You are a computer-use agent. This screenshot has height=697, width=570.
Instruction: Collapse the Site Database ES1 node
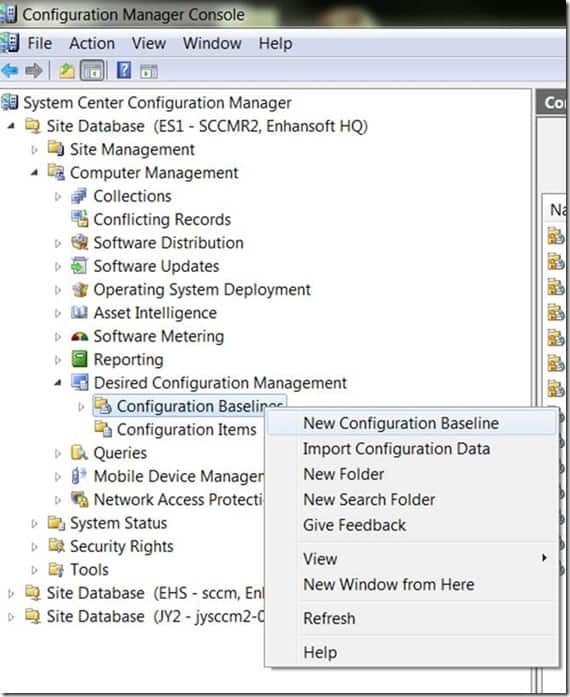pos(11,126)
